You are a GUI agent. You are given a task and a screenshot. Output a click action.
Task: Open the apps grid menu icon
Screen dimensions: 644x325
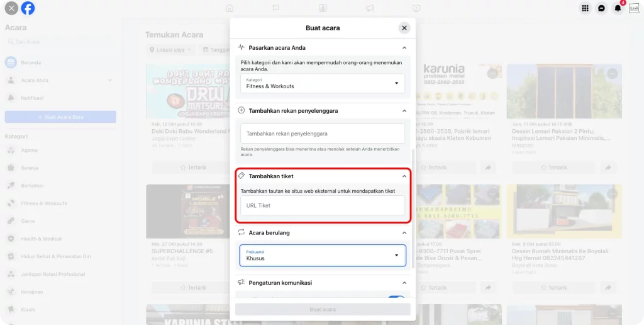[586, 8]
